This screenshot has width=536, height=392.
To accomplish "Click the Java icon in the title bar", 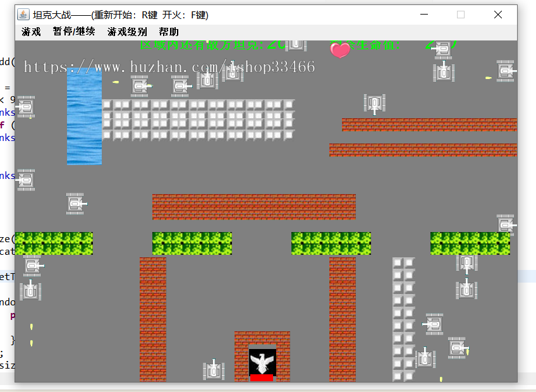I will 23,15.
